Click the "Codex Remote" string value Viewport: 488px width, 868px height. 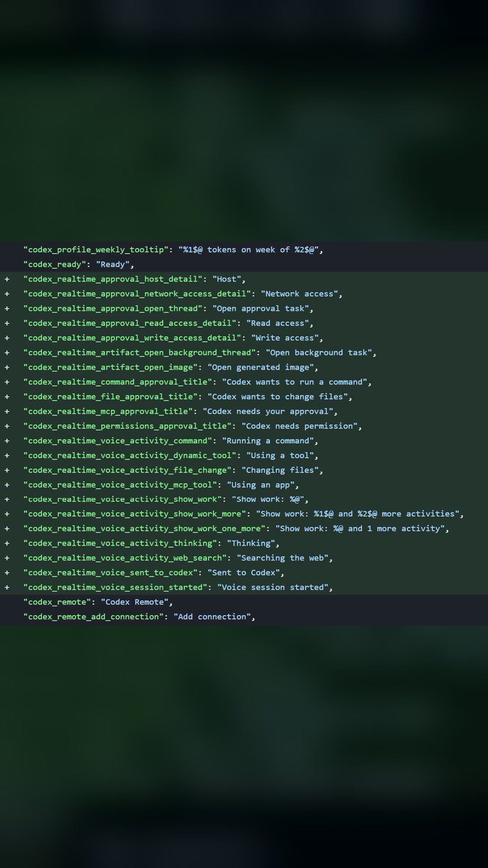pos(135,602)
